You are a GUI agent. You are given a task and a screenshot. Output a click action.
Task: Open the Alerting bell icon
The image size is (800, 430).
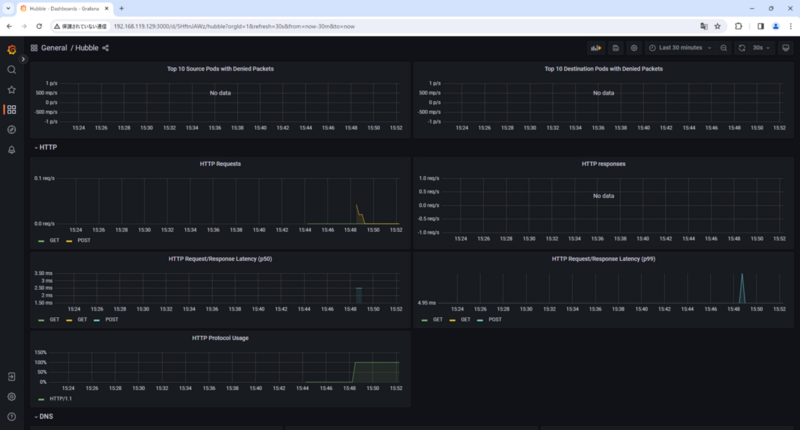[x=11, y=150]
